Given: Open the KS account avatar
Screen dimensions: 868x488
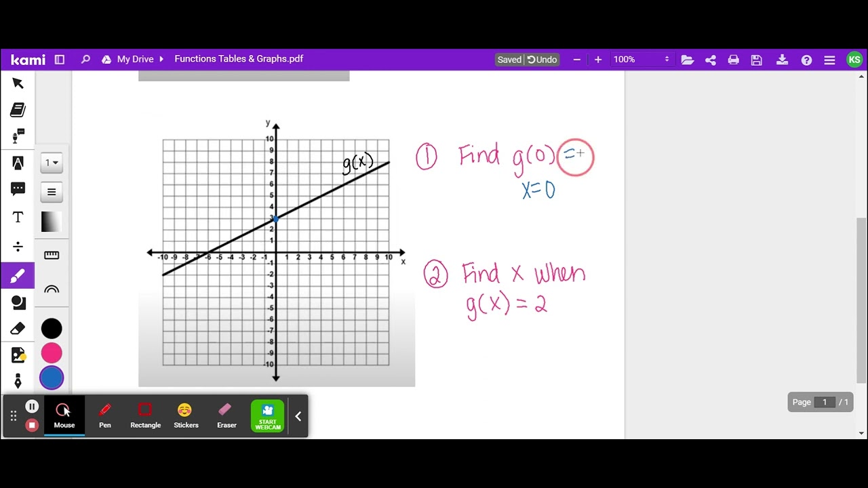Looking at the screenshot, I should tap(854, 60).
